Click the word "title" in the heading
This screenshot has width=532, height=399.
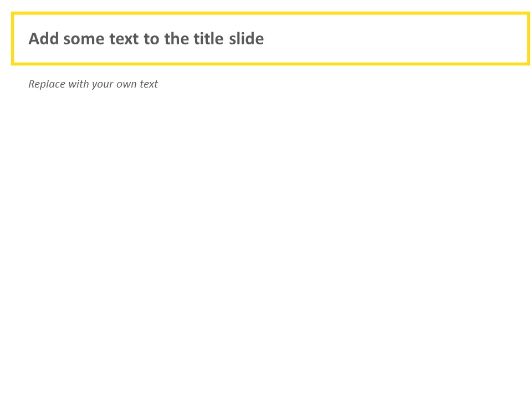click(208, 39)
